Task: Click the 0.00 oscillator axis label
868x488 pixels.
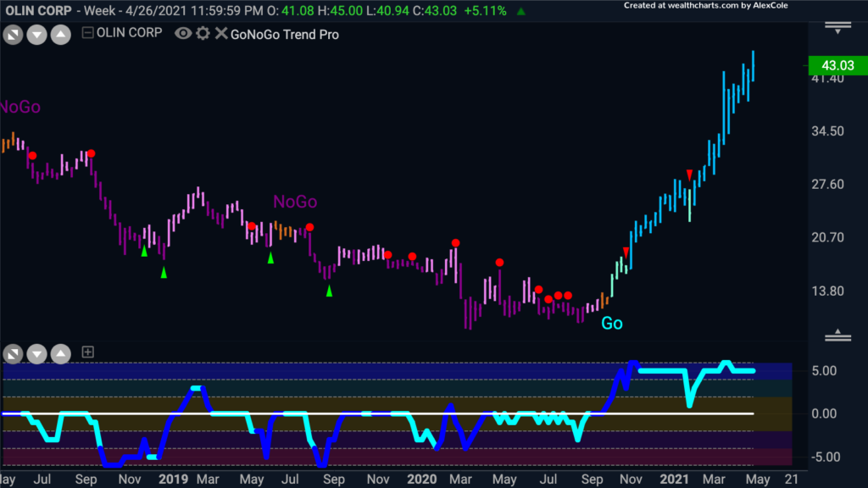Action: click(x=824, y=413)
